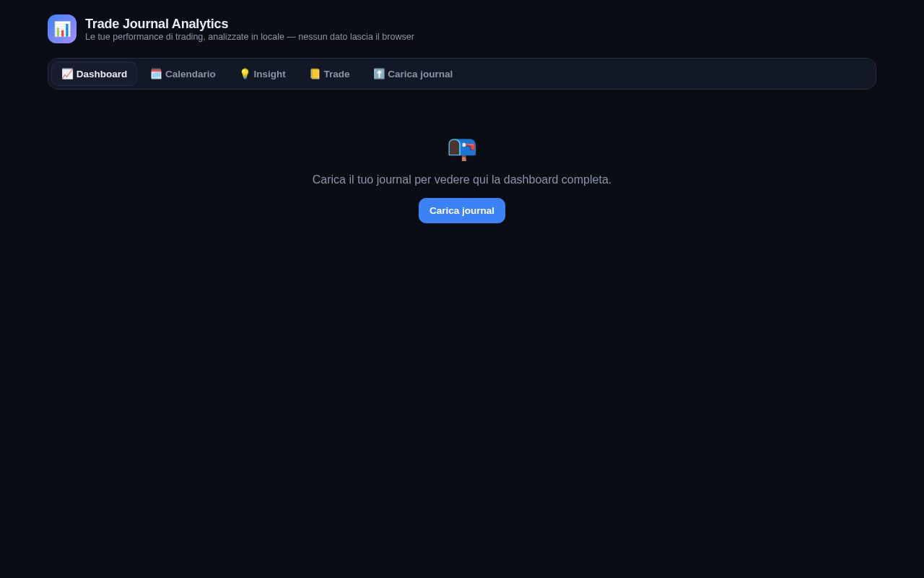Click the subtitle about local trading performance
Viewport: 924px width, 578px height.
click(x=250, y=37)
